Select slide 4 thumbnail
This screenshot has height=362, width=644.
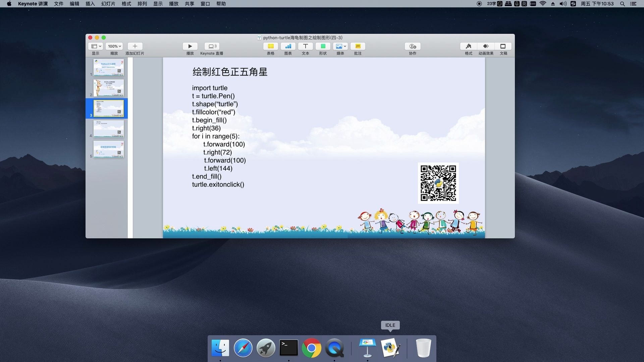click(x=108, y=129)
